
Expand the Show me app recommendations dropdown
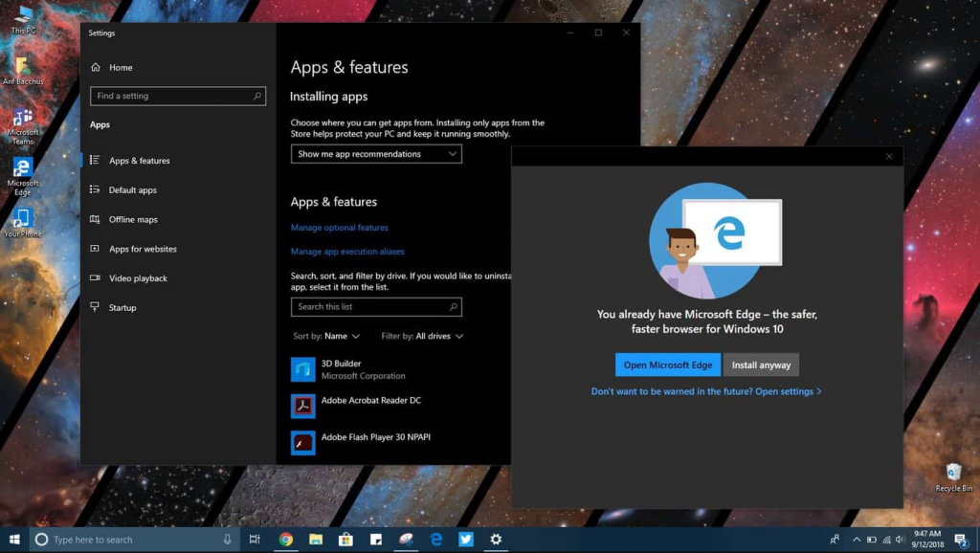(376, 154)
